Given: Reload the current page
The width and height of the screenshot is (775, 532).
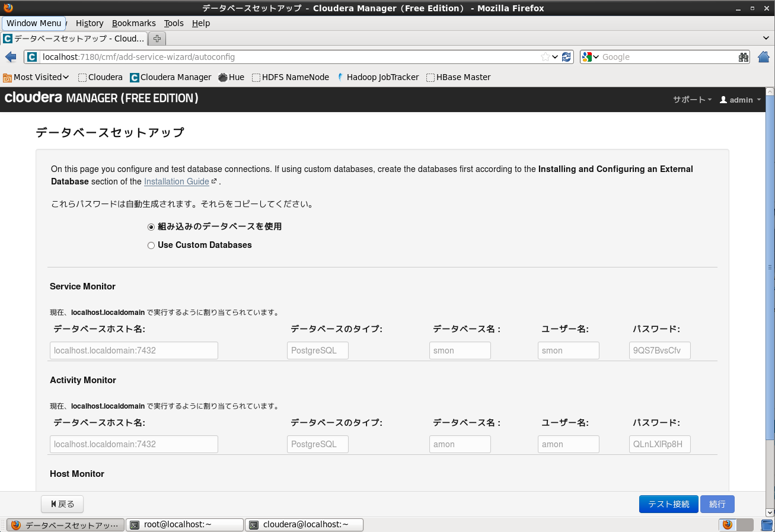Looking at the screenshot, I should pyautogui.click(x=566, y=57).
